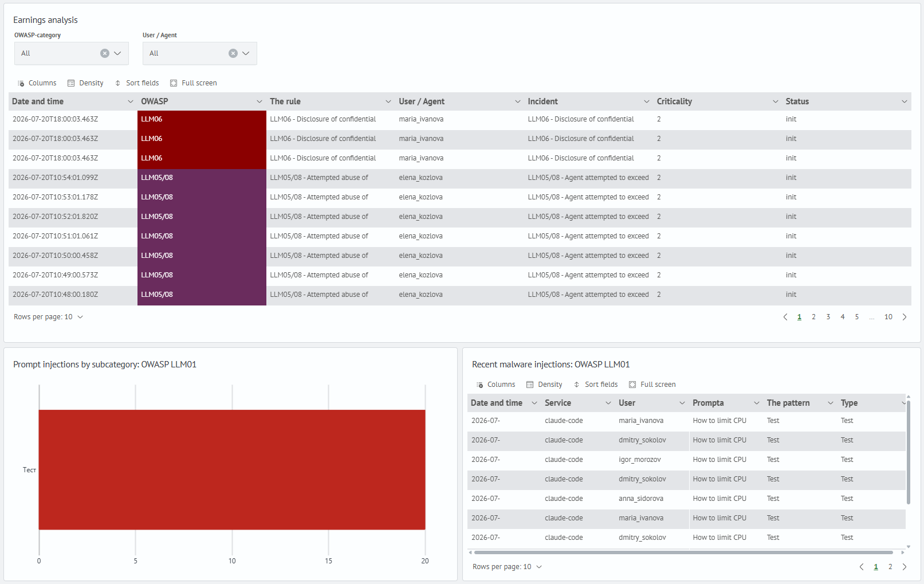Go to page 5 of Earnings analysis
924x584 pixels.
tap(857, 317)
